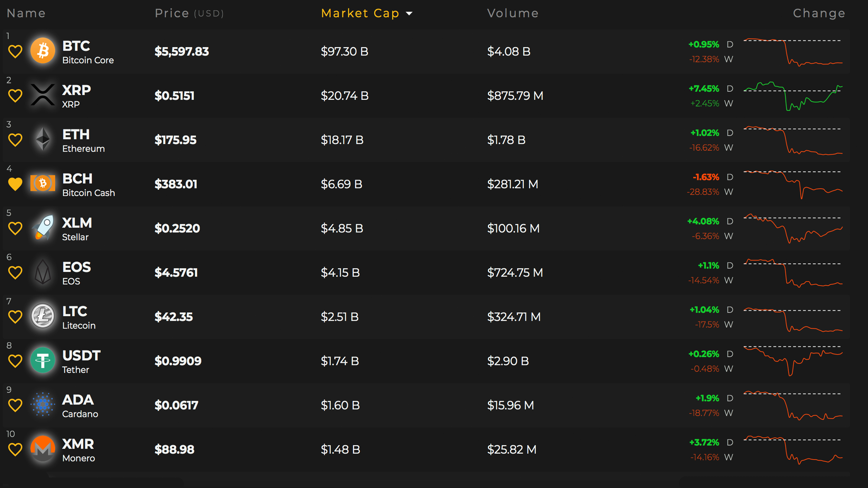This screenshot has height=488, width=868.
Task: Open the XLM Stellar name link
Action: (77, 223)
